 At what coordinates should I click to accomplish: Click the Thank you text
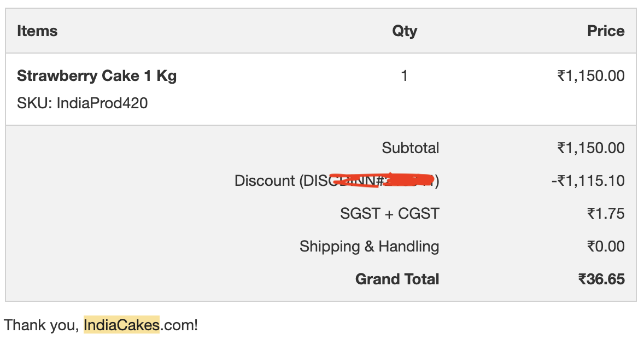(x=42, y=325)
